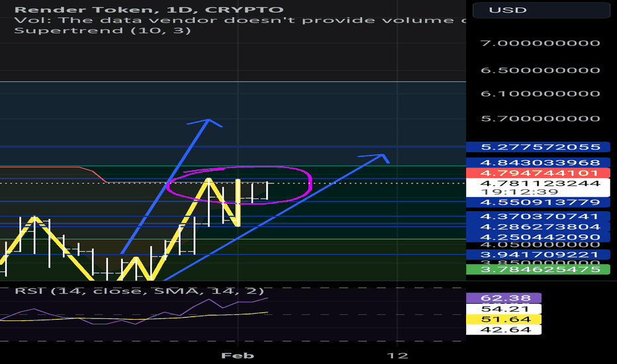
Task: Click the 5.700000000 price scale value
Action: pyautogui.click(x=540, y=118)
